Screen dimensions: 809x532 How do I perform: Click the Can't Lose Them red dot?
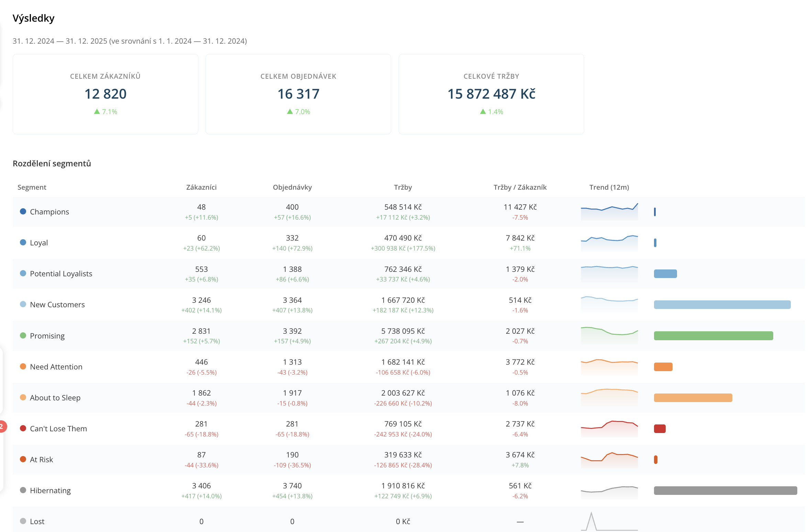23,428
